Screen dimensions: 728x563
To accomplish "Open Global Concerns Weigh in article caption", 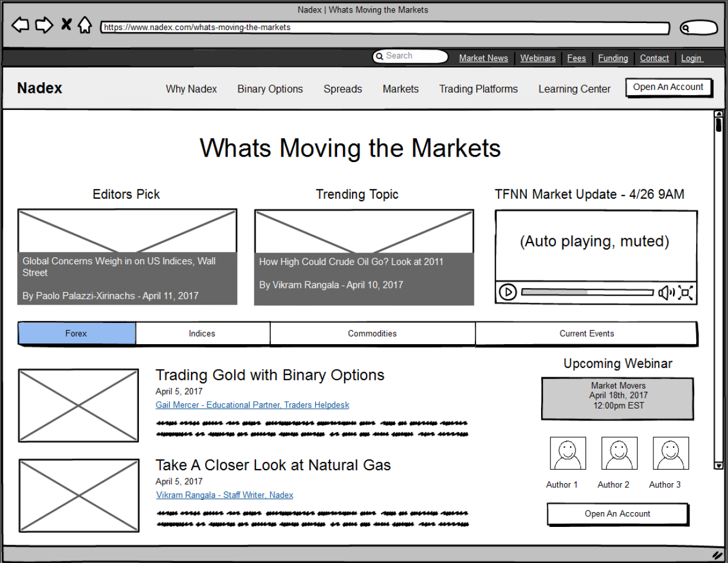I will coord(127,279).
